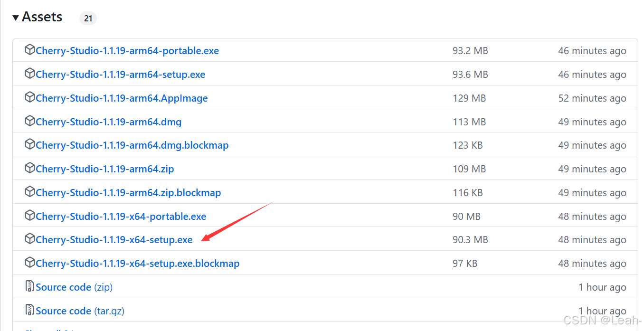
Task: Click package icon beside x64-setup.exe
Action: pyautogui.click(x=30, y=238)
